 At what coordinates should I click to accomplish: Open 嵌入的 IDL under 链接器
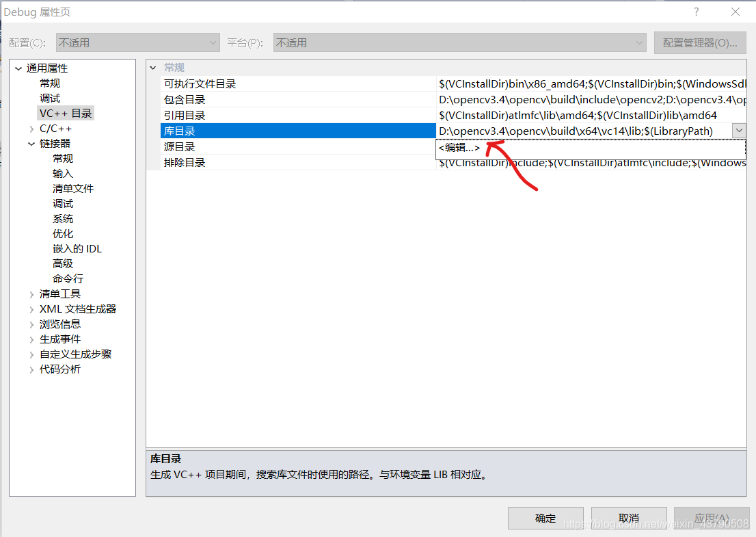tap(77, 249)
